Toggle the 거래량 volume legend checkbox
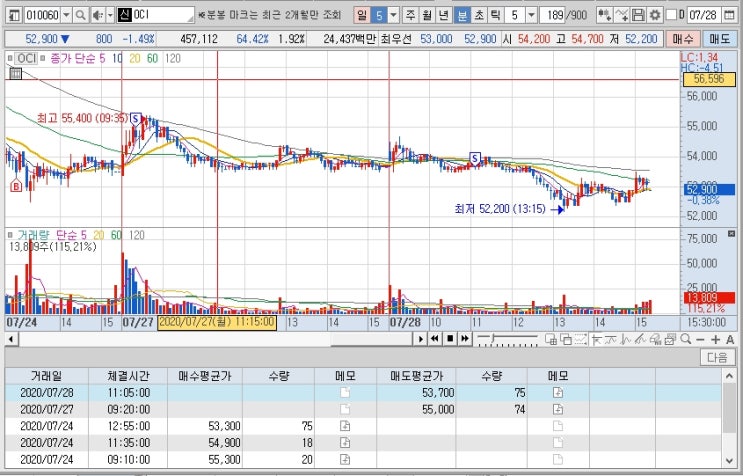This screenshot has width=743, height=476. coord(10,235)
